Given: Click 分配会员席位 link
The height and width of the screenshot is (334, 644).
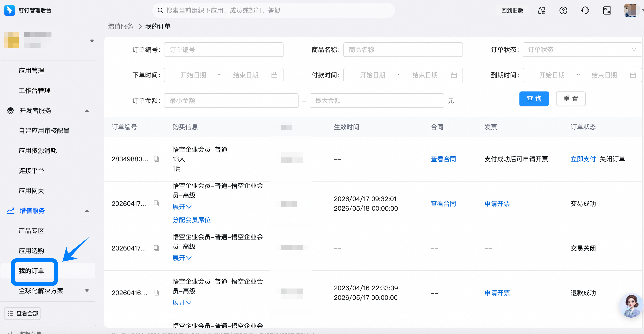Looking at the screenshot, I should [x=192, y=220].
